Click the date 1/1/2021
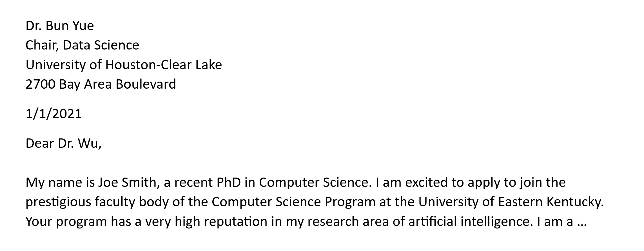This screenshot has height=251, width=644. click(54, 114)
